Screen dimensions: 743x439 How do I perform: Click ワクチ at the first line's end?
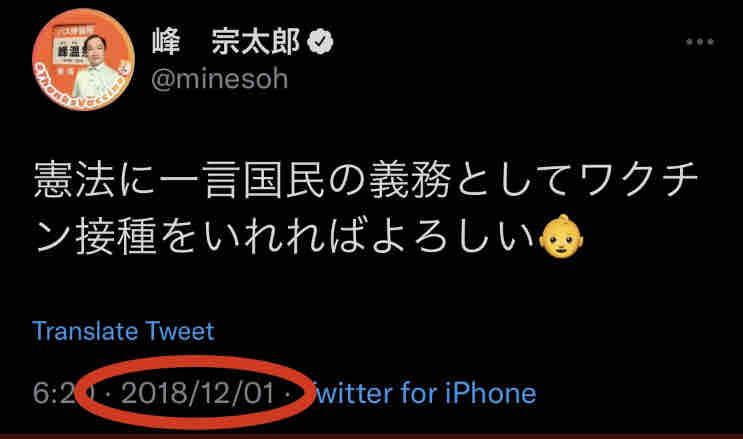pyautogui.click(x=638, y=180)
